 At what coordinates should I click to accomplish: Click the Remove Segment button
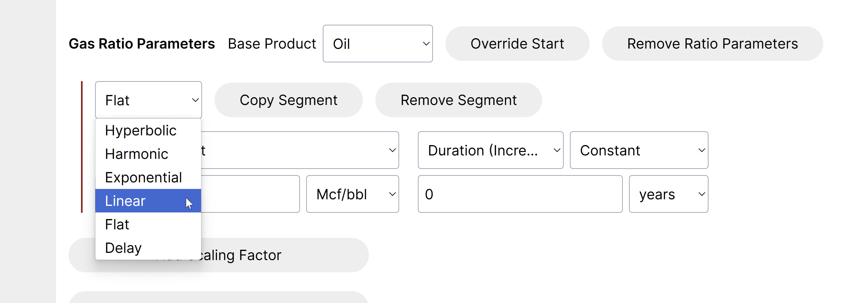(x=458, y=100)
